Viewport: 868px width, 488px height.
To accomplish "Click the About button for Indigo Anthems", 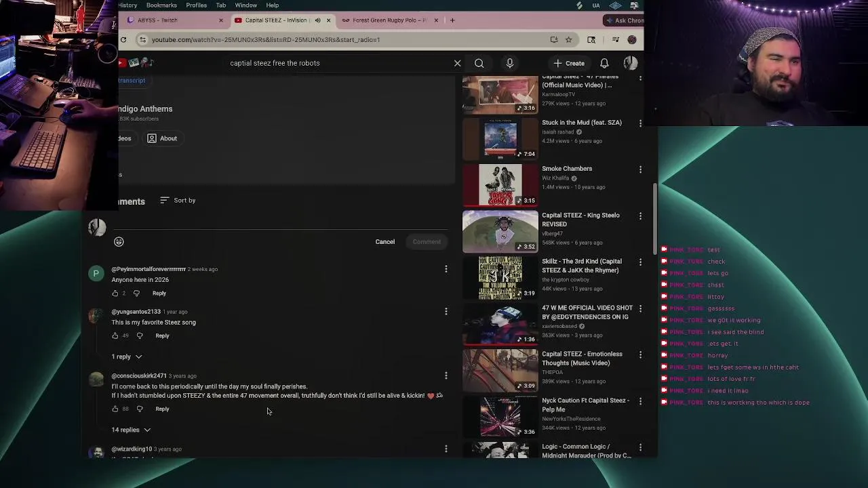I will [162, 138].
